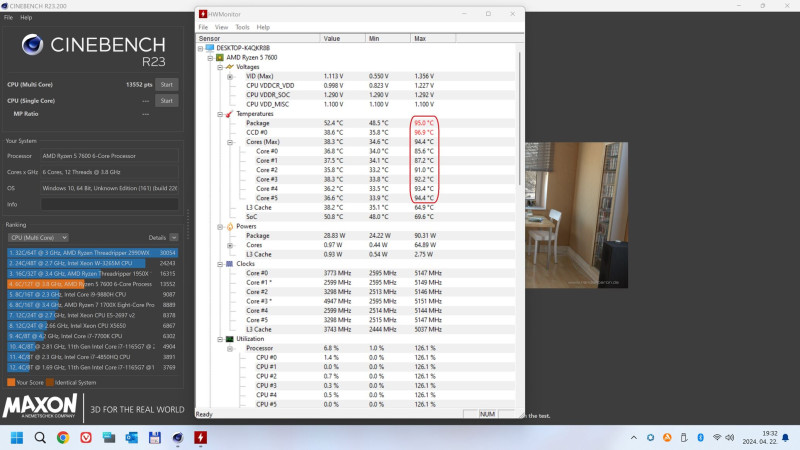The image size is (800, 450).
Task: Click the Info input field in Cinebench
Action: (x=110, y=205)
